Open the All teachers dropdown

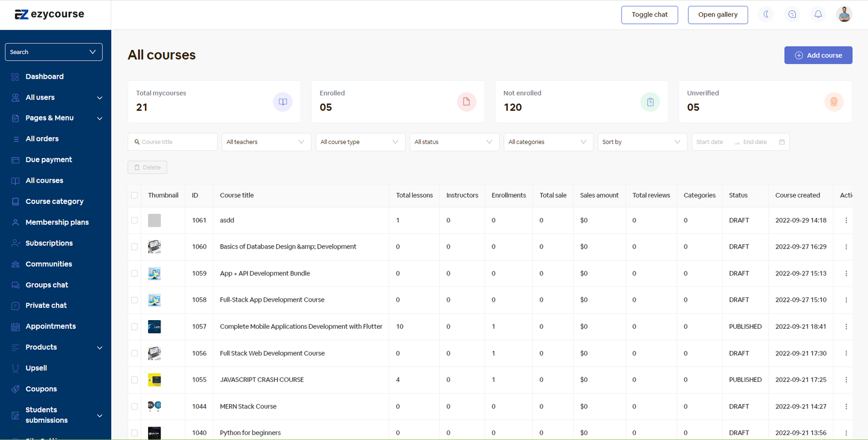(x=266, y=142)
